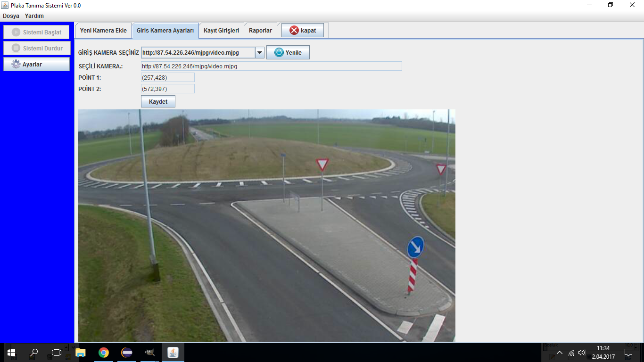Select the Sistemi Başlat play icon

pos(15,32)
